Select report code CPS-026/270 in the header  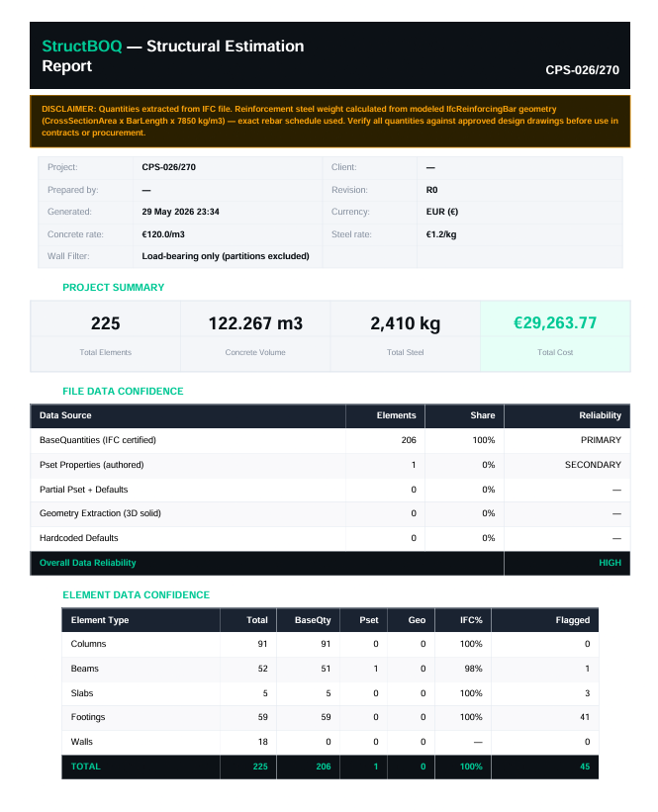582,70
